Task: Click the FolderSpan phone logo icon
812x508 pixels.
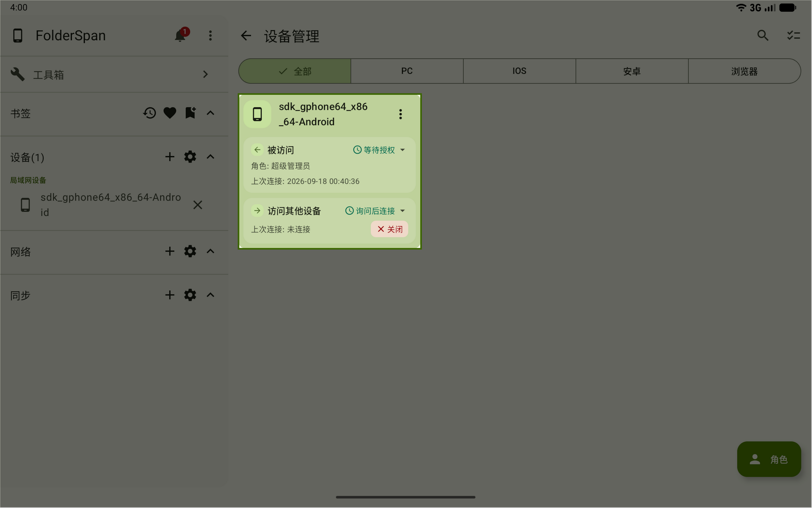Action: 18,36
